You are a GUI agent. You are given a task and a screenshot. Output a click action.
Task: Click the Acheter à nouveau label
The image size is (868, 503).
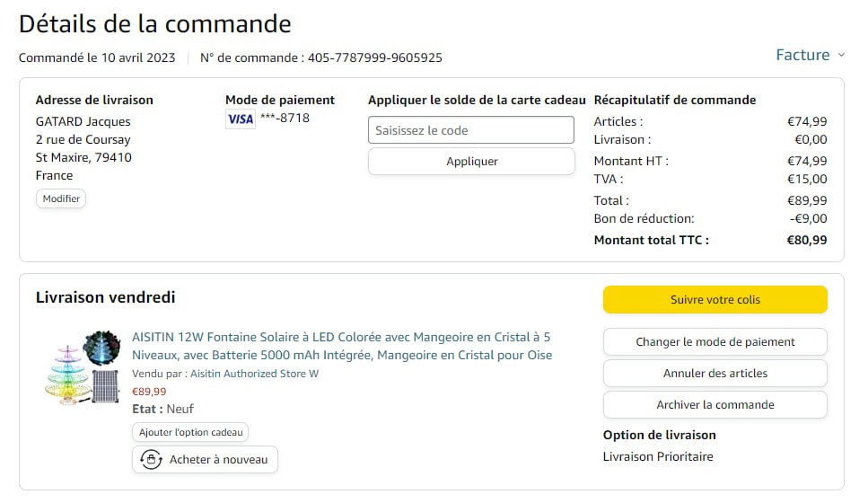(x=218, y=460)
